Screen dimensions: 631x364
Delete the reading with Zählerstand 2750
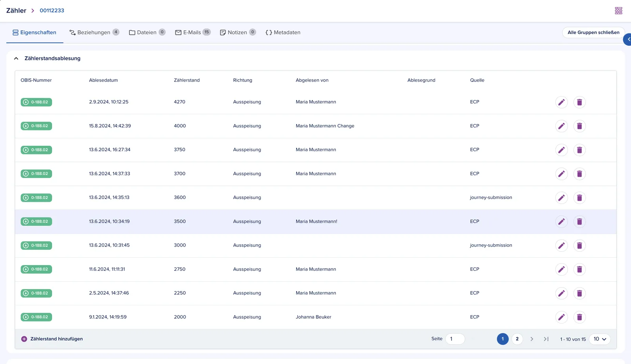coord(579,269)
